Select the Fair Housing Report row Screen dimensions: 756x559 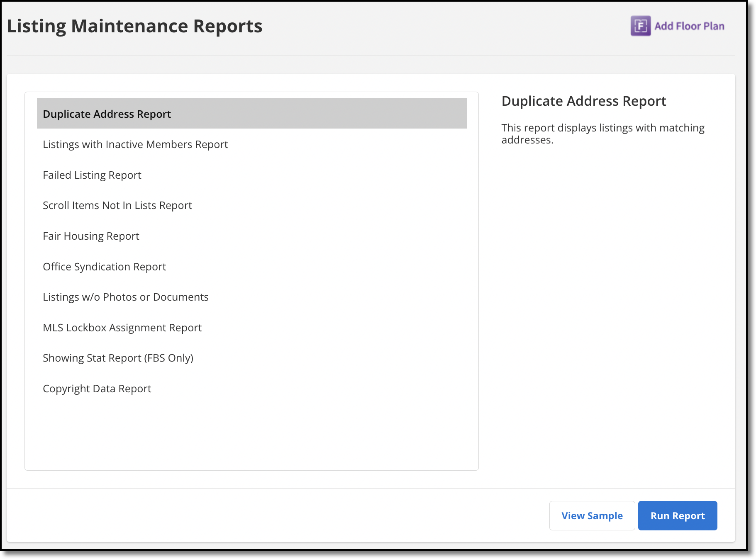pos(251,236)
